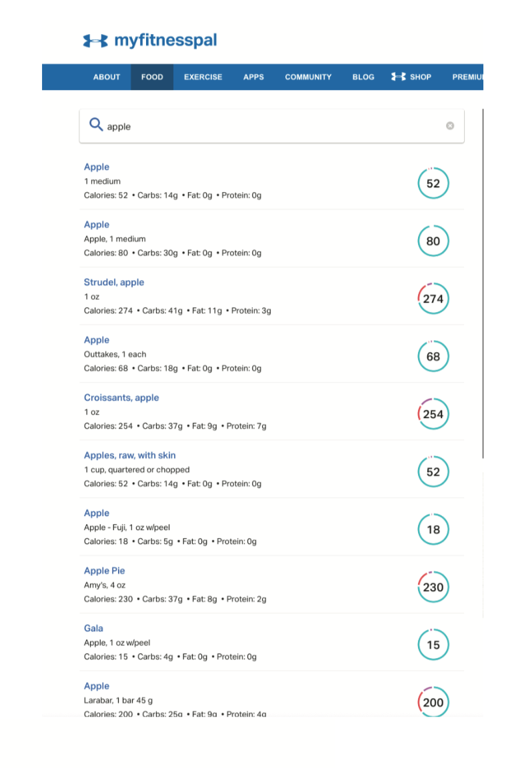This screenshot has width=532, height=768.
Task: Click the myfitnesspal Under Armour logo
Action: 150,41
